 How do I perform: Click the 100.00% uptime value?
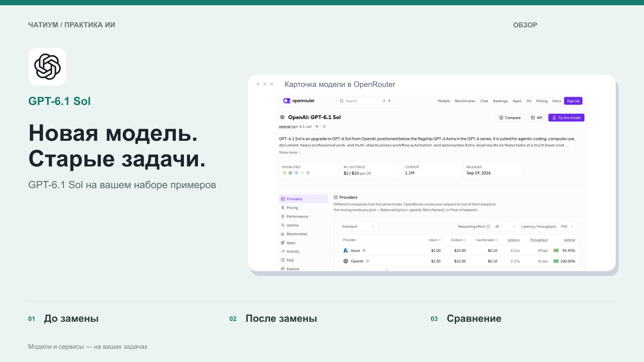(568, 261)
